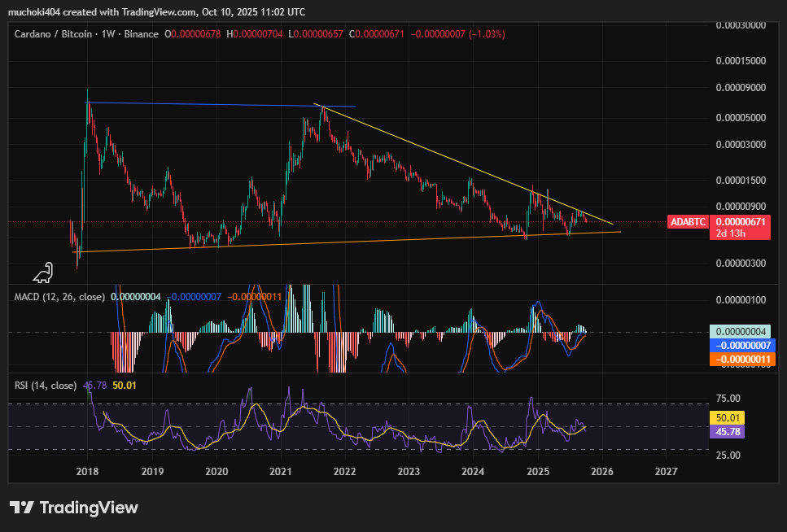Click the red ADABTC symbol tag
Image resolution: width=787 pixels, height=532 pixels.
pos(687,221)
